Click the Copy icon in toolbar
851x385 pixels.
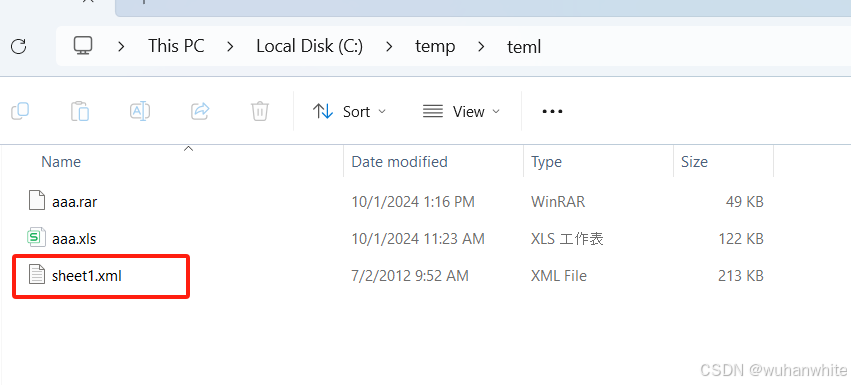click(20, 111)
